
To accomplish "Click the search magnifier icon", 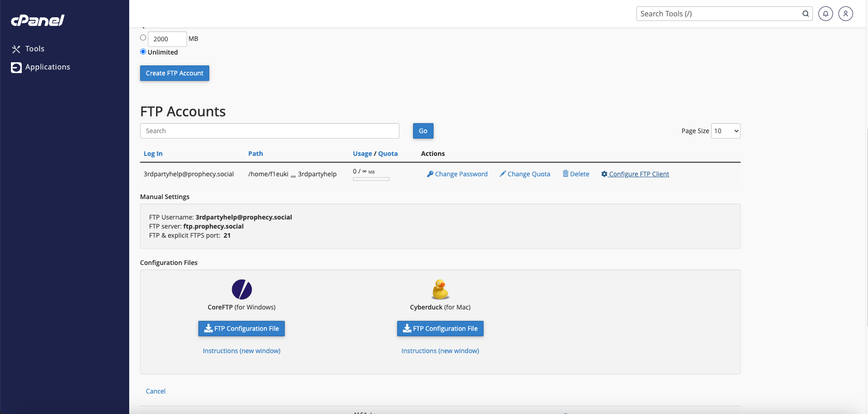I will (x=805, y=14).
